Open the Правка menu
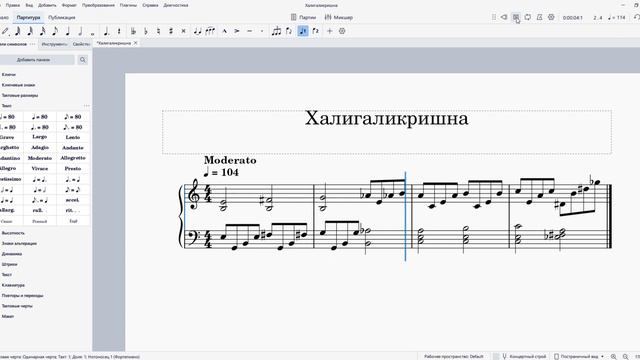The image size is (640, 360). pyautogui.click(x=13, y=5)
